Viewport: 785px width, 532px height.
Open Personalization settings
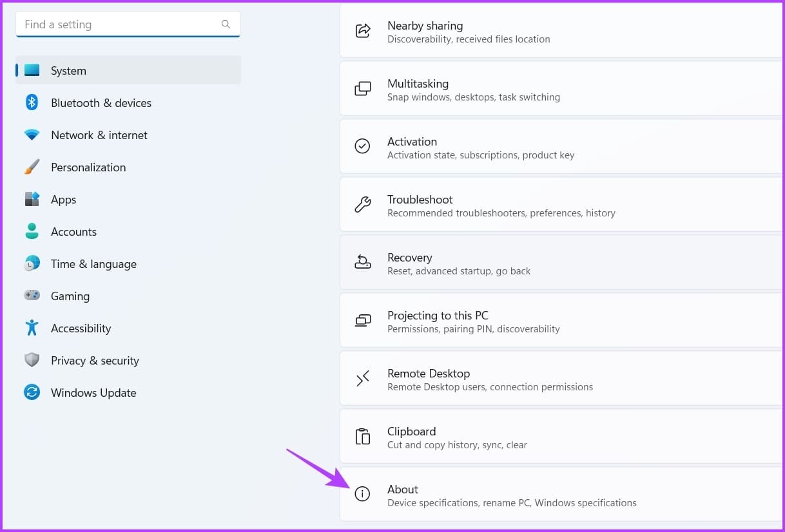click(128, 167)
